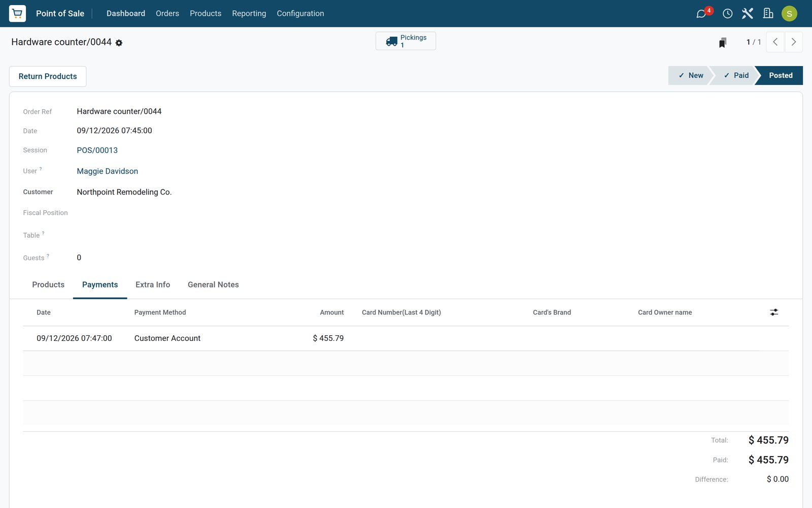Screen dimensions: 812x508
Task: Open the gear actions menu beside order title
Action: point(119,43)
